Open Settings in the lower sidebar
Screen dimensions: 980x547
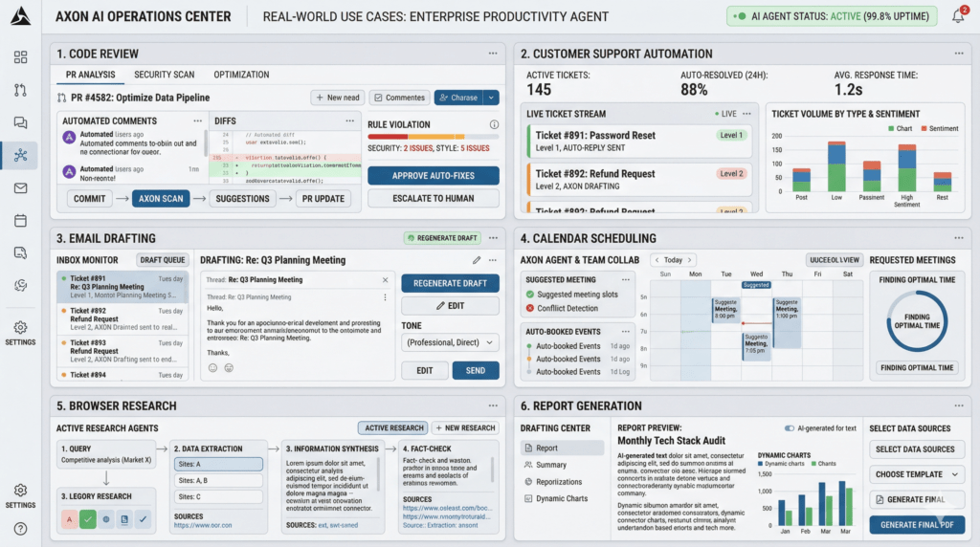tap(20, 495)
